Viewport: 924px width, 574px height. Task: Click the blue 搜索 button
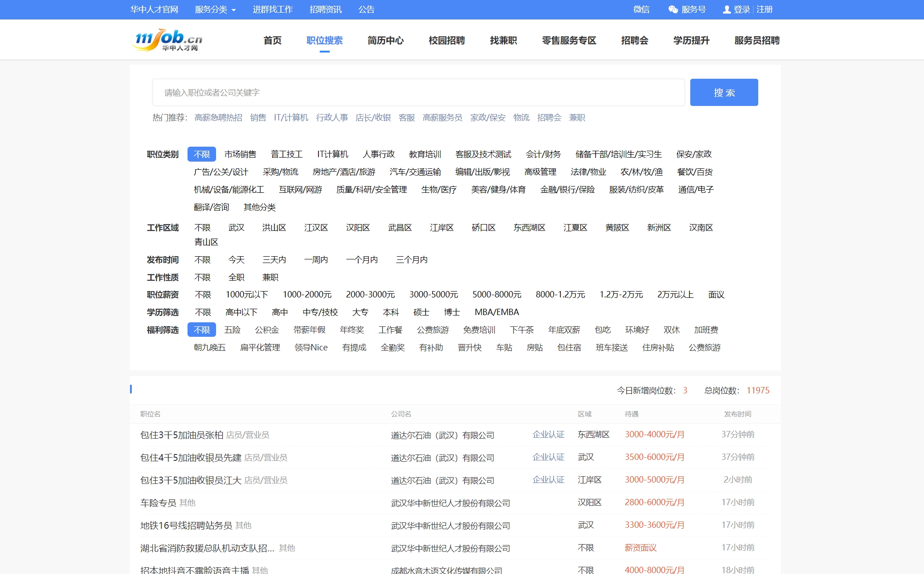723,92
